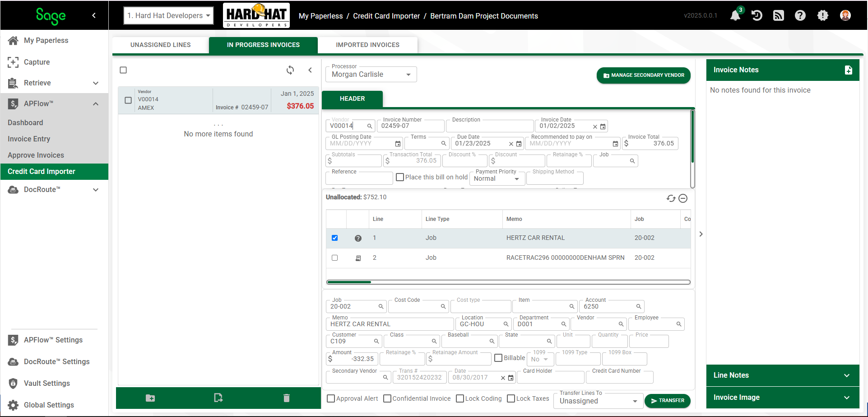The height and width of the screenshot is (417, 868).
Task: Toggle the Billable checkbox
Action: 498,358
